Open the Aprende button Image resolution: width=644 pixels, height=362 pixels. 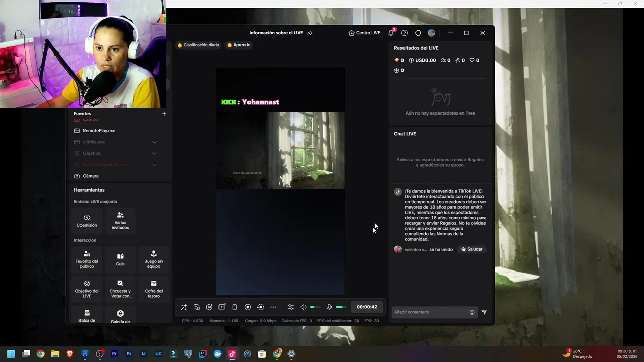click(x=238, y=45)
